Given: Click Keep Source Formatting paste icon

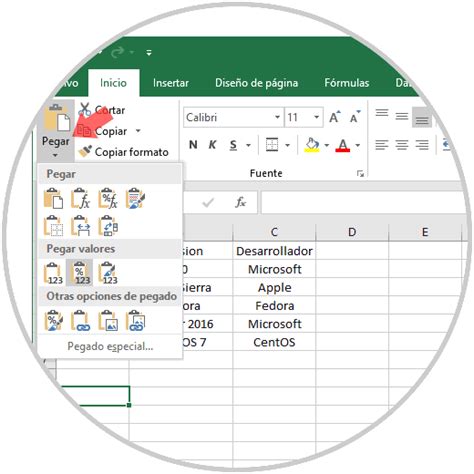Looking at the screenshot, I should [x=135, y=199].
